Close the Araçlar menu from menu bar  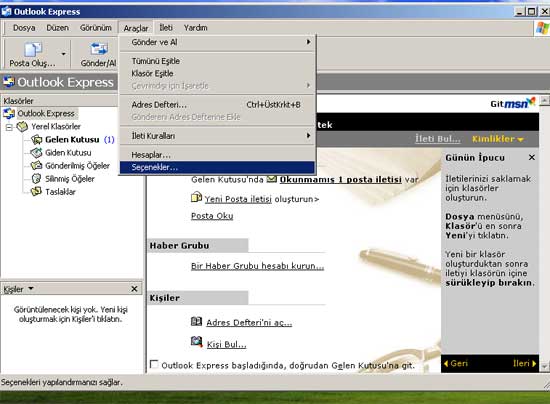point(136,28)
